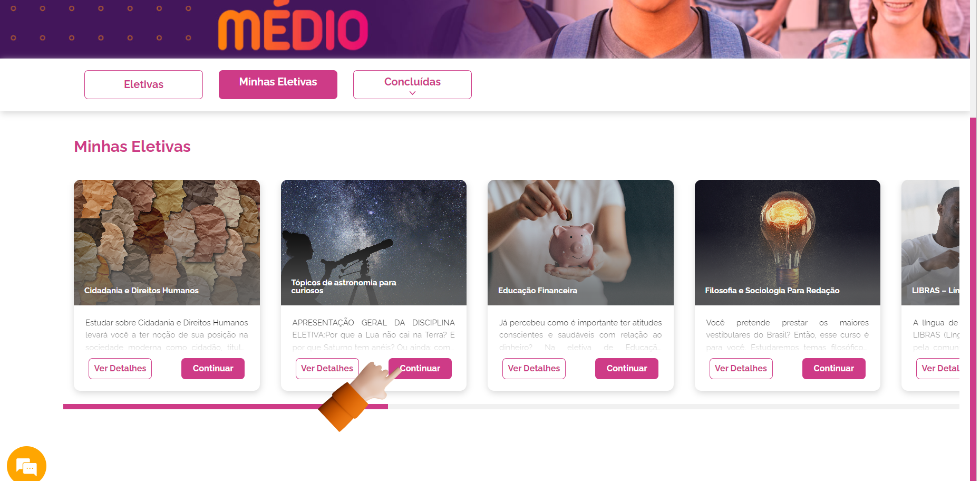View details of Cidadania e Direitos Humanos
Image resolution: width=980 pixels, height=481 pixels.
pos(120,369)
